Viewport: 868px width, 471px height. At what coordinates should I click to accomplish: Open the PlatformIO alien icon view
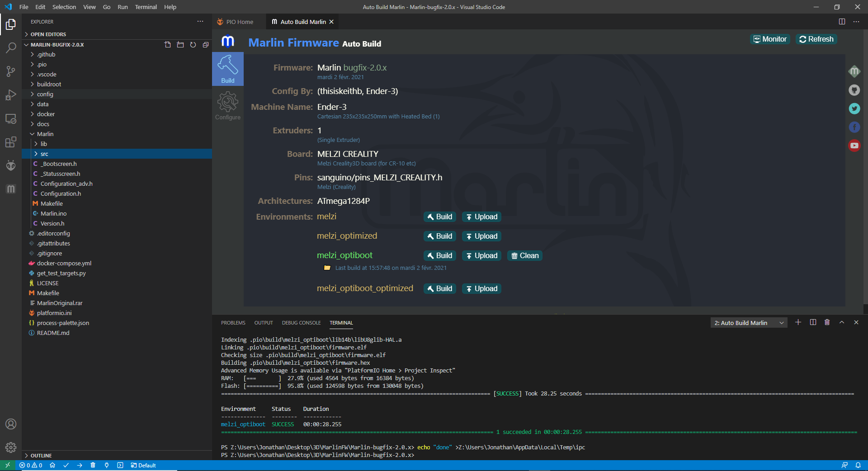tap(11, 165)
